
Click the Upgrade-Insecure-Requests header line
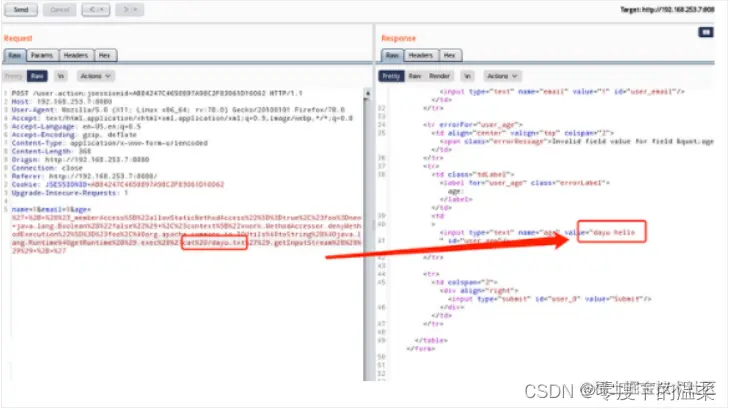[69, 193]
